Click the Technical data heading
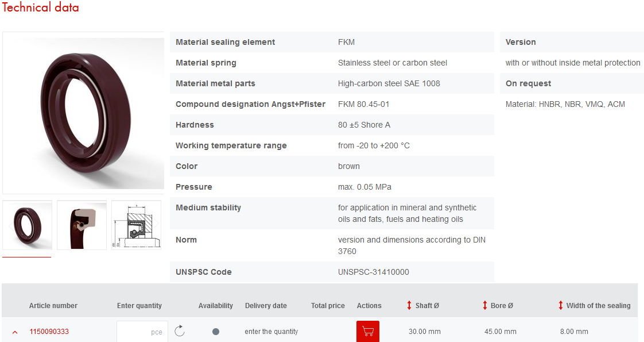 pyautogui.click(x=40, y=7)
